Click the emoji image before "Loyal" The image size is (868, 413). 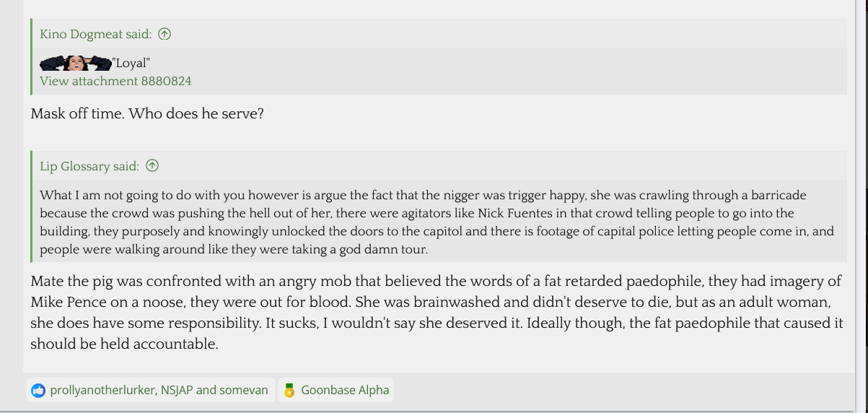(75, 63)
